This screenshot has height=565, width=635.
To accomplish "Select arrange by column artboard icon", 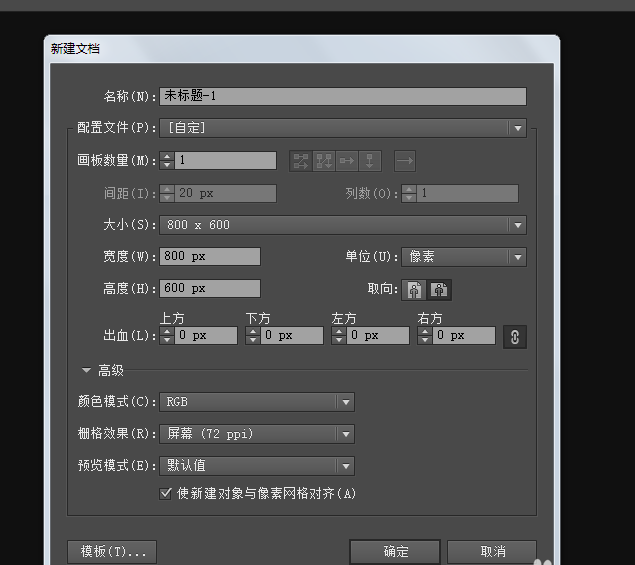I will pyautogui.click(x=369, y=161).
